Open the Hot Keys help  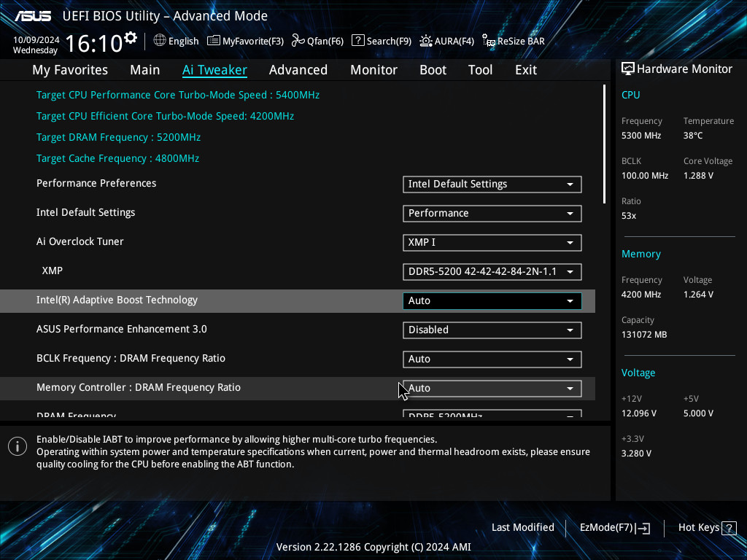[x=707, y=528]
